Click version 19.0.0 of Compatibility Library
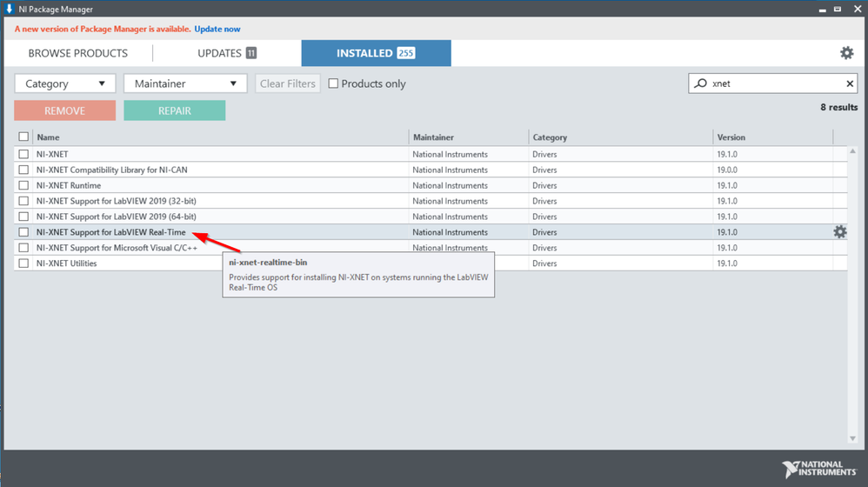This screenshot has height=487, width=868. click(727, 170)
